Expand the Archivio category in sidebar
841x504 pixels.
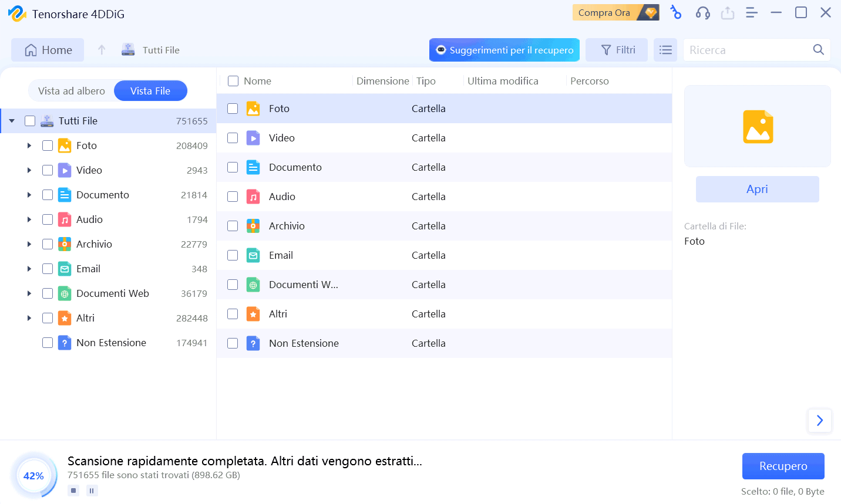click(29, 244)
